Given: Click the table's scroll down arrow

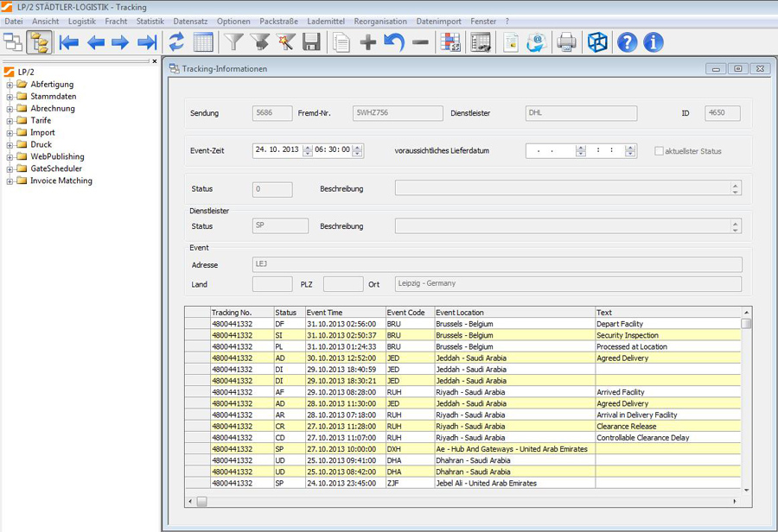Looking at the screenshot, I should pos(746,491).
